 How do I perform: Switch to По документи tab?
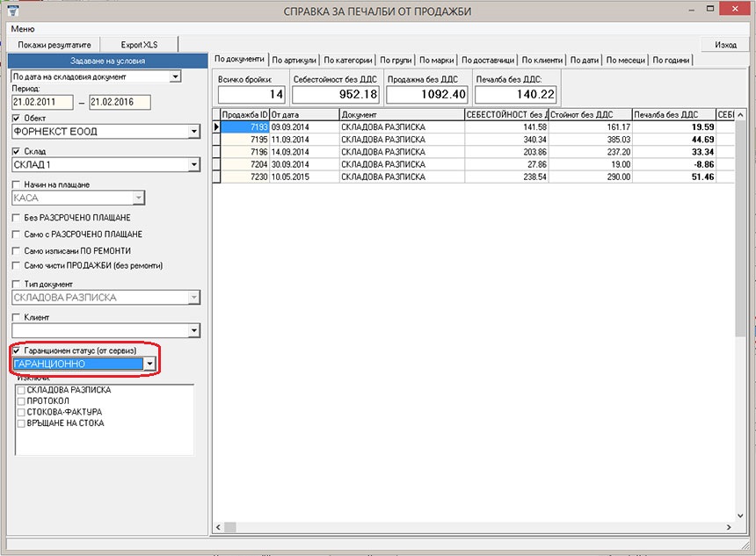click(239, 59)
